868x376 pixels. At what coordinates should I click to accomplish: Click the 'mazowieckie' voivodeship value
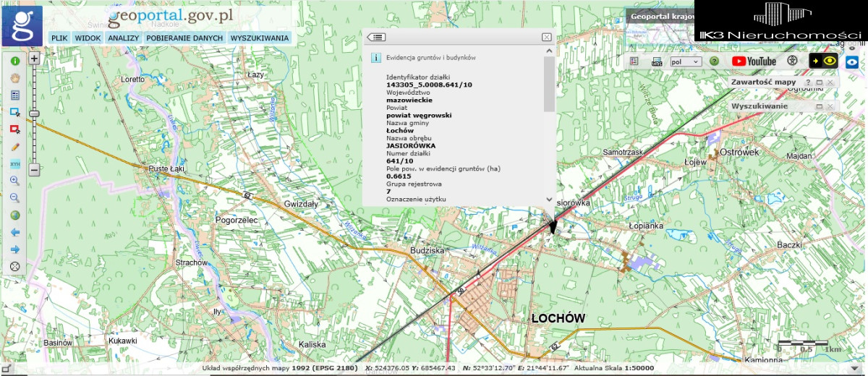(410, 100)
